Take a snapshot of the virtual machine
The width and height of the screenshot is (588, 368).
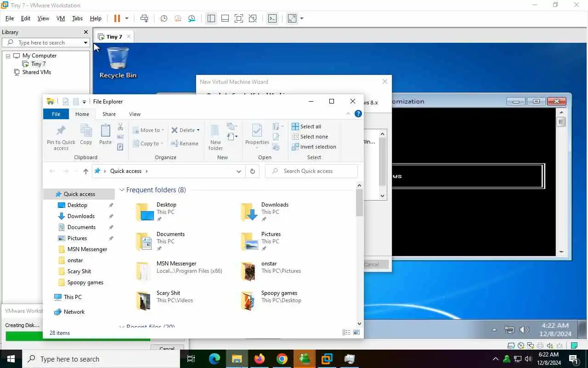pos(164,18)
